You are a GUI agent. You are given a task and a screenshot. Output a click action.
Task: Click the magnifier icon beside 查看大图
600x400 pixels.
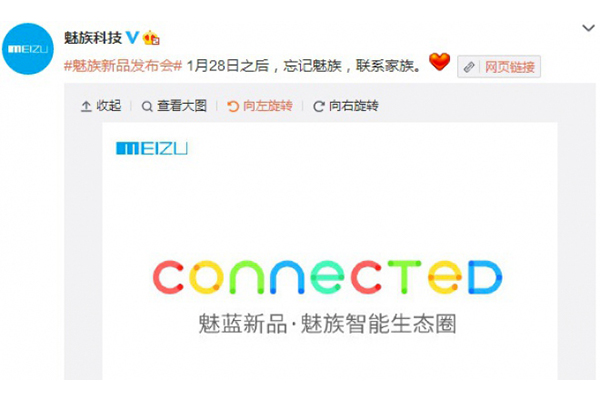[147, 106]
